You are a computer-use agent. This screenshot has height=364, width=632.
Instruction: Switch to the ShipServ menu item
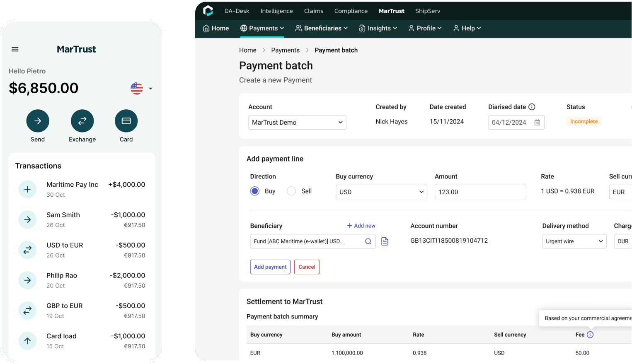coord(427,11)
